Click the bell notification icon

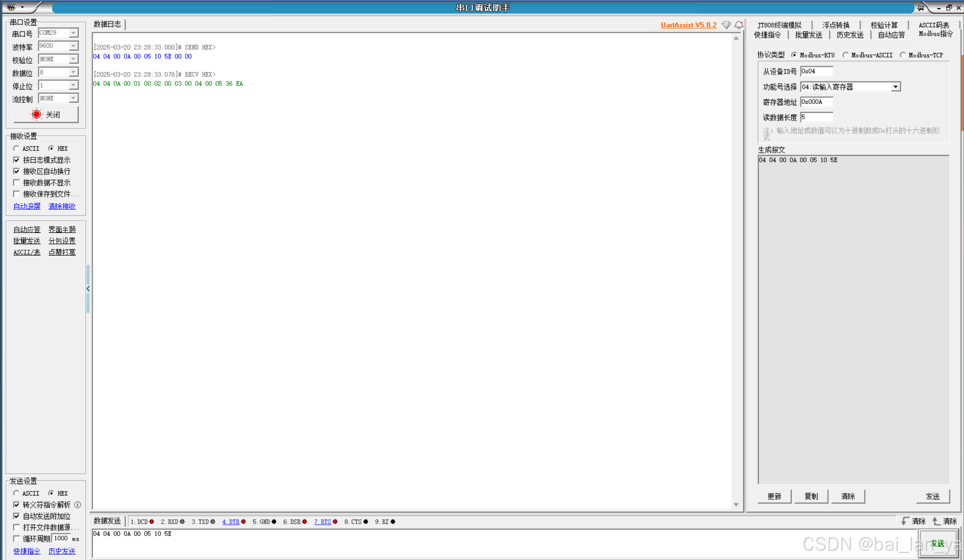click(x=739, y=25)
